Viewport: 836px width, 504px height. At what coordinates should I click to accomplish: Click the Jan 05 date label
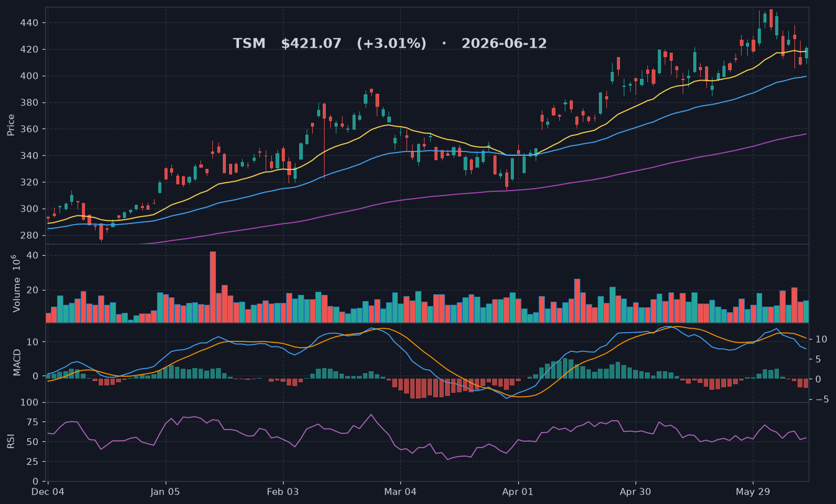pyautogui.click(x=166, y=492)
